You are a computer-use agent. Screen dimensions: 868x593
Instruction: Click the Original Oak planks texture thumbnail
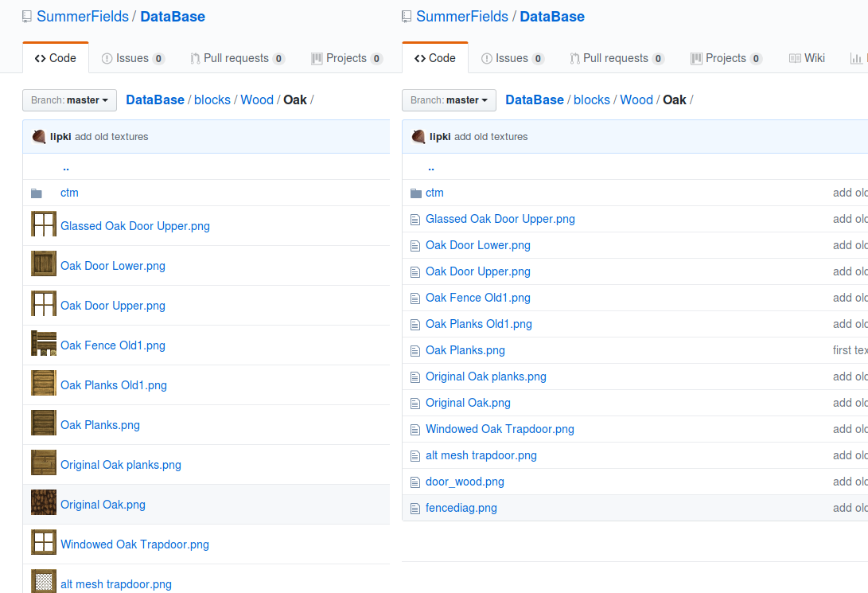click(x=44, y=463)
